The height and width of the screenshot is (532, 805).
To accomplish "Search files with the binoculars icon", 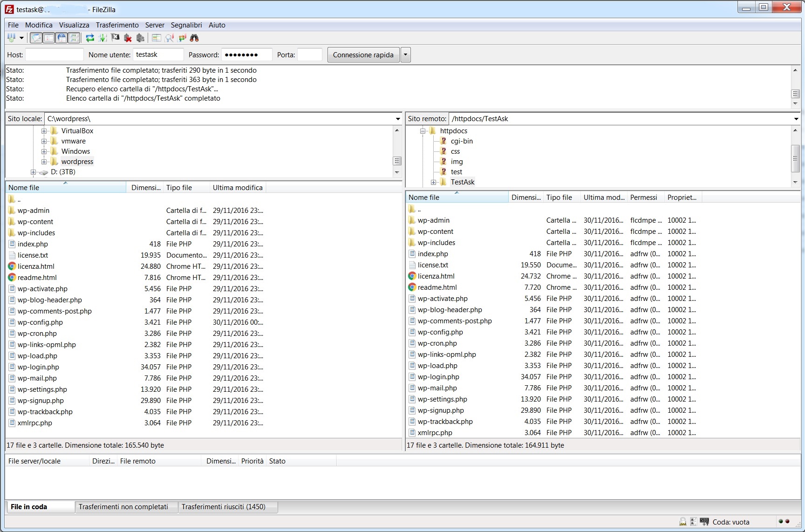I will 195,38.
